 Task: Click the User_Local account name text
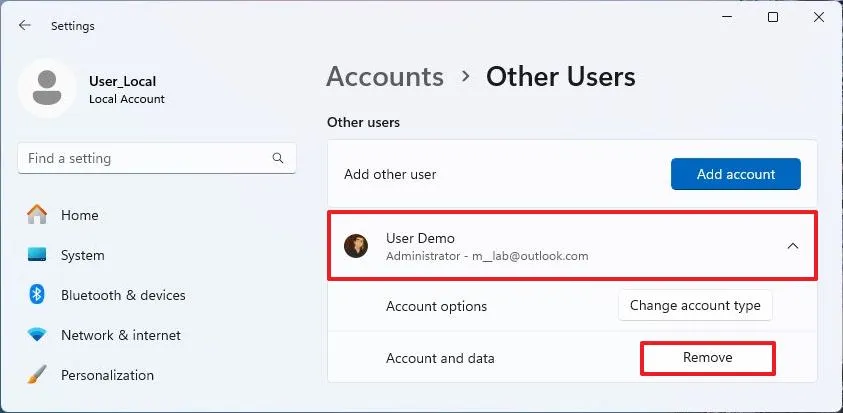[122, 81]
